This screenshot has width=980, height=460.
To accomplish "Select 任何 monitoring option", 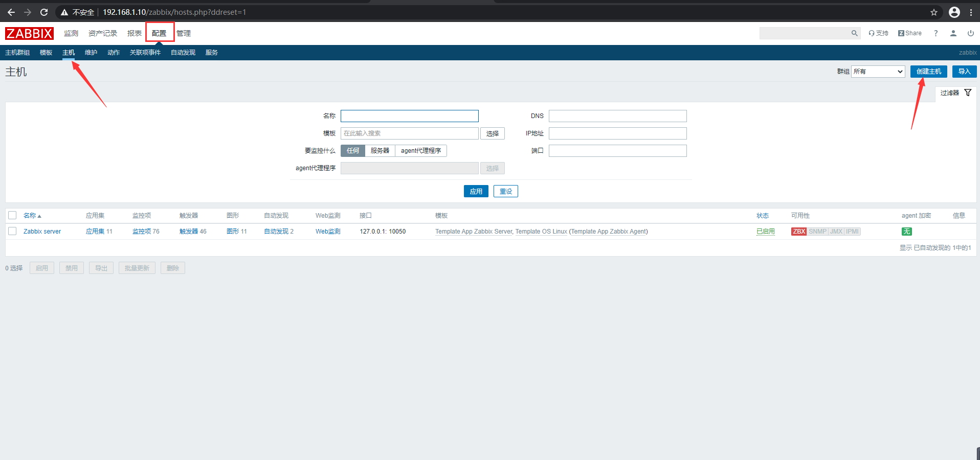I will pyautogui.click(x=353, y=151).
